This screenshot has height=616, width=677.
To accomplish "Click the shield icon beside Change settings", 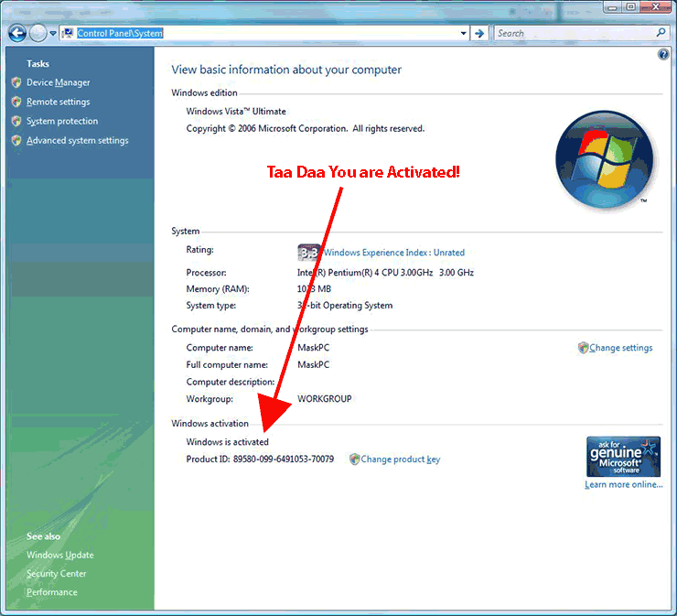I will click(584, 348).
